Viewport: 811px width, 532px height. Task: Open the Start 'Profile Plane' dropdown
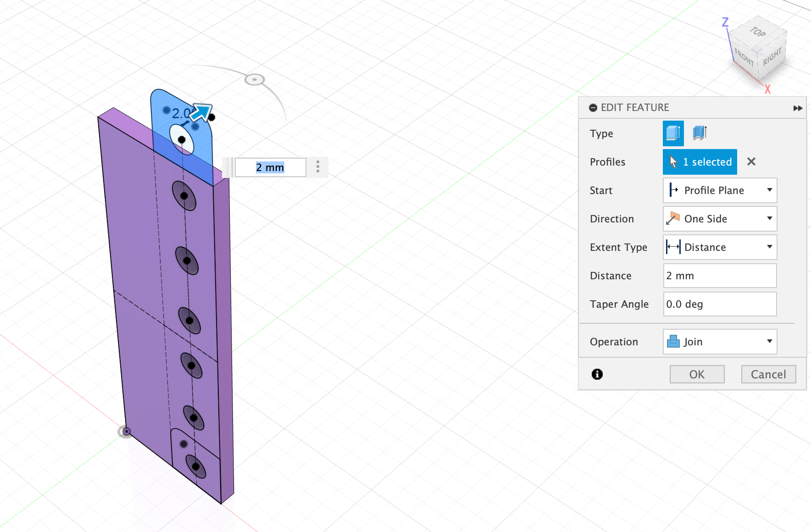(x=720, y=190)
